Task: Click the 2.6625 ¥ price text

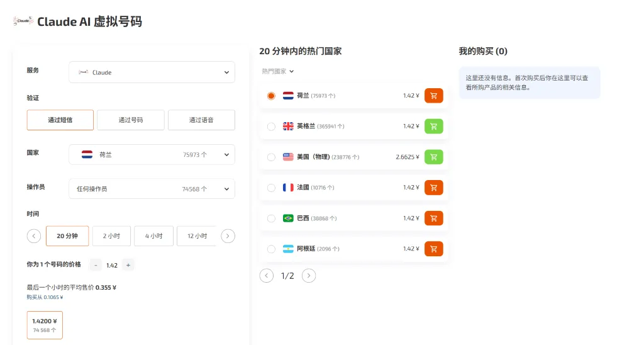Action: 408,157
